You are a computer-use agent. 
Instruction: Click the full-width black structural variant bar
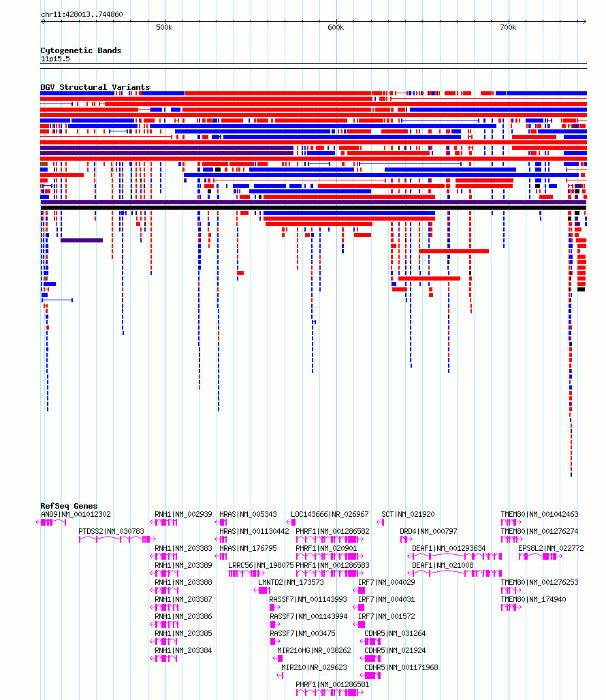313,208
